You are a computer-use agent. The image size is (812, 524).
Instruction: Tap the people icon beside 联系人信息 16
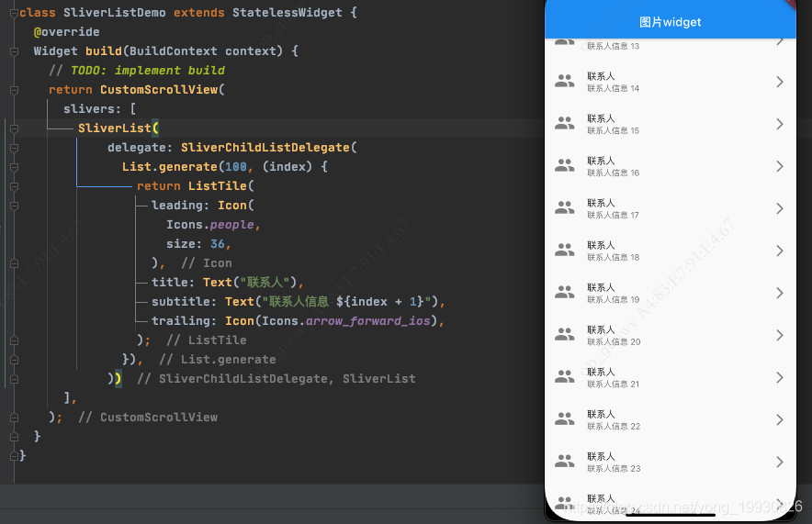(x=565, y=165)
